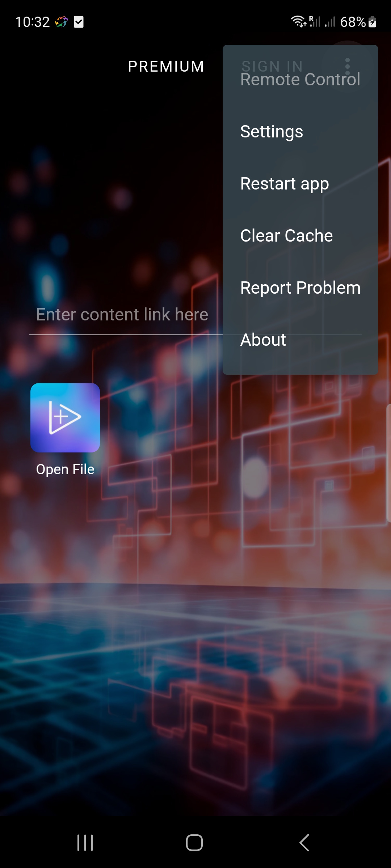Choose Clear Cache from the menu
The width and height of the screenshot is (391, 868).
[x=300, y=236]
